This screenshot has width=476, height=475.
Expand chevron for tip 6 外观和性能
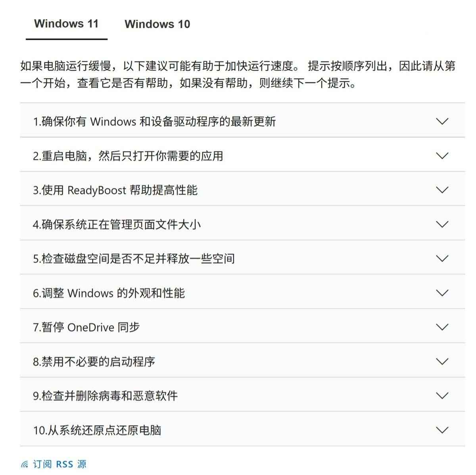[x=442, y=293]
